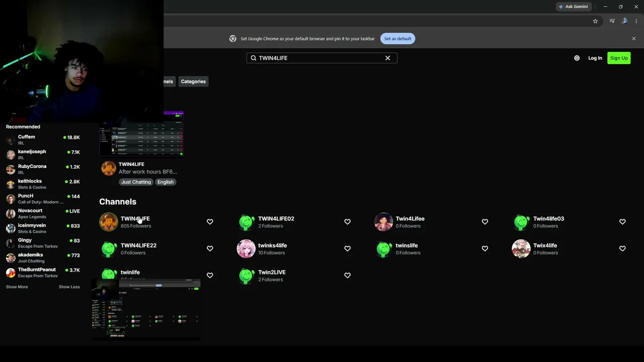Click the twinslife green avatar
The height and width of the screenshot is (362, 644).
click(383, 248)
